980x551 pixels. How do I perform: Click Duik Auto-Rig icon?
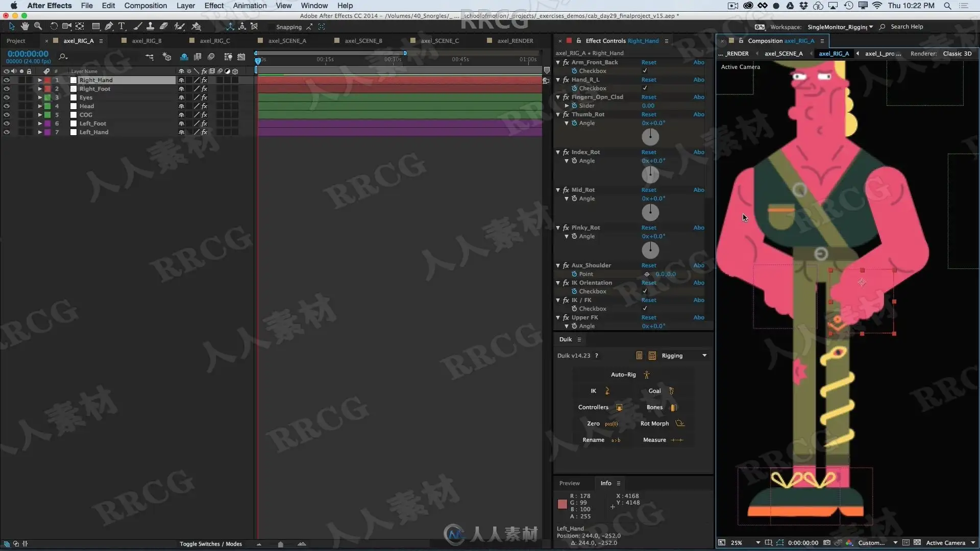pyautogui.click(x=646, y=374)
